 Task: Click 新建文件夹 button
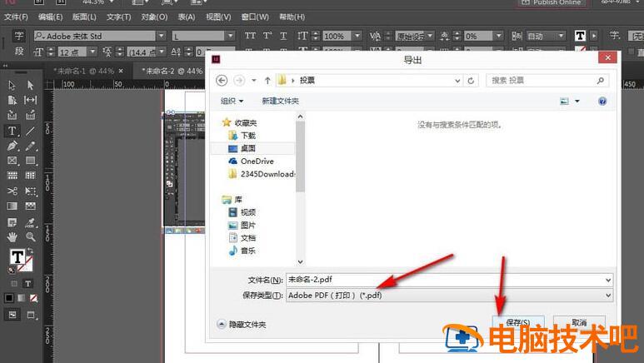pyautogui.click(x=281, y=101)
